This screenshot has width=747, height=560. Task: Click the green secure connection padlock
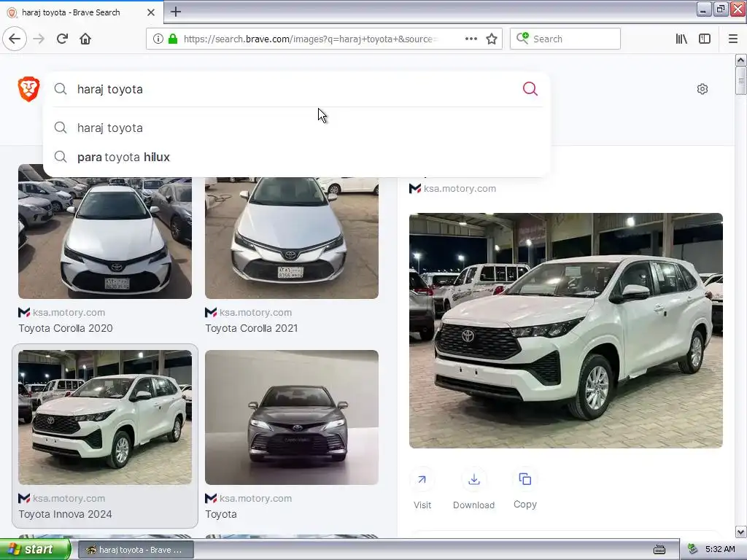[x=173, y=39]
